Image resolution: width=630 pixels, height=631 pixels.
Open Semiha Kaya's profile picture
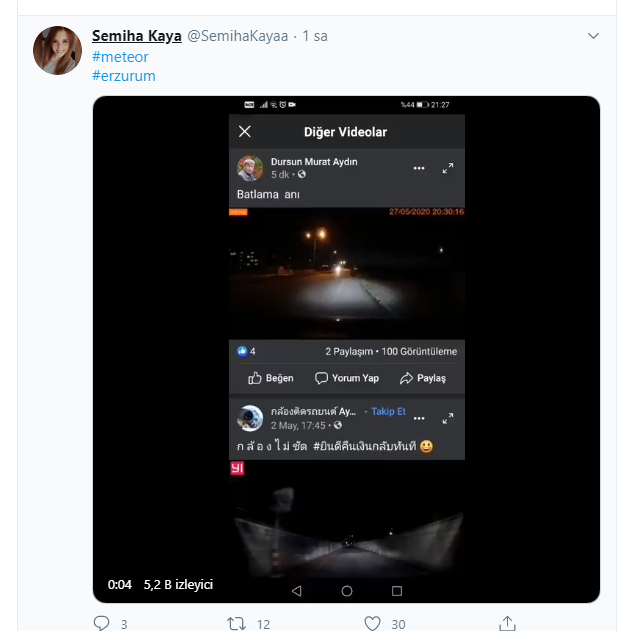(58, 51)
